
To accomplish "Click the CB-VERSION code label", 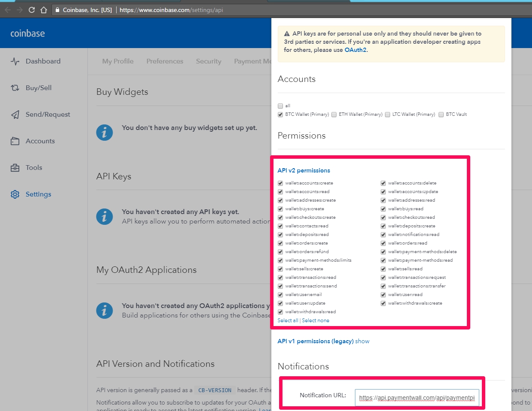I will (215, 390).
